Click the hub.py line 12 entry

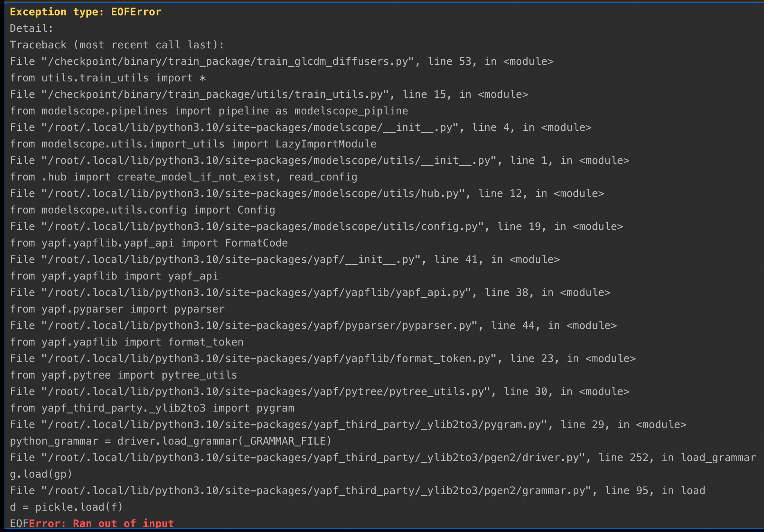coord(307,194)
